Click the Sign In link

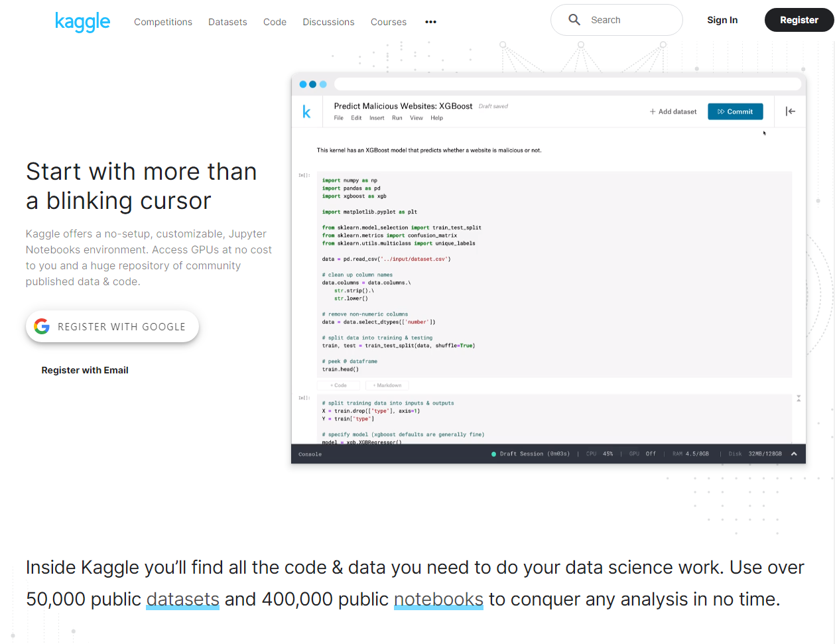coord(722,20)
